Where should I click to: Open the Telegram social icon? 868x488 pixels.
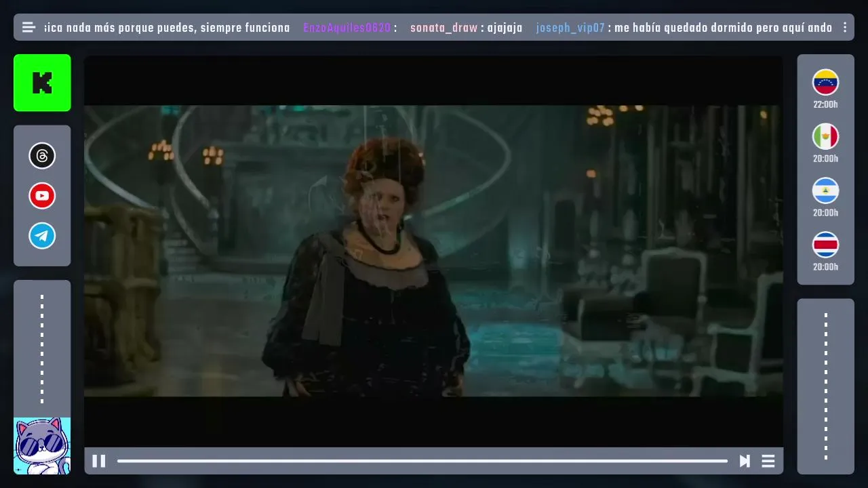42,236
